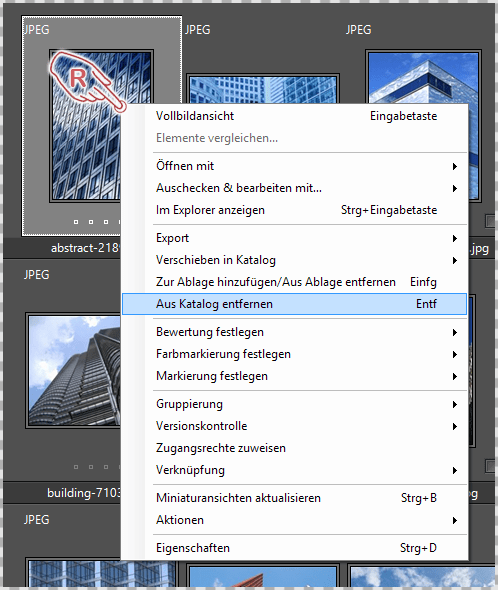Expand 'Markierung festlegen' submenu

tap(294, 376)
